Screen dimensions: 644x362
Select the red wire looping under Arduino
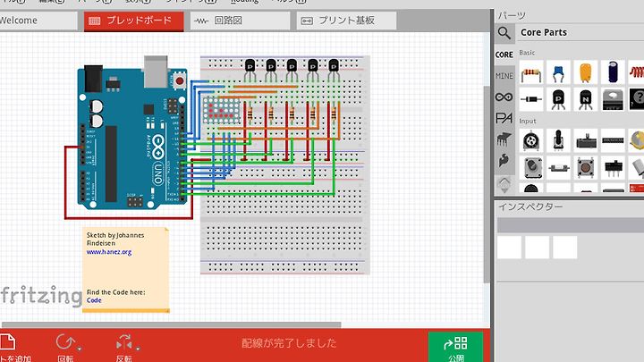129,218
